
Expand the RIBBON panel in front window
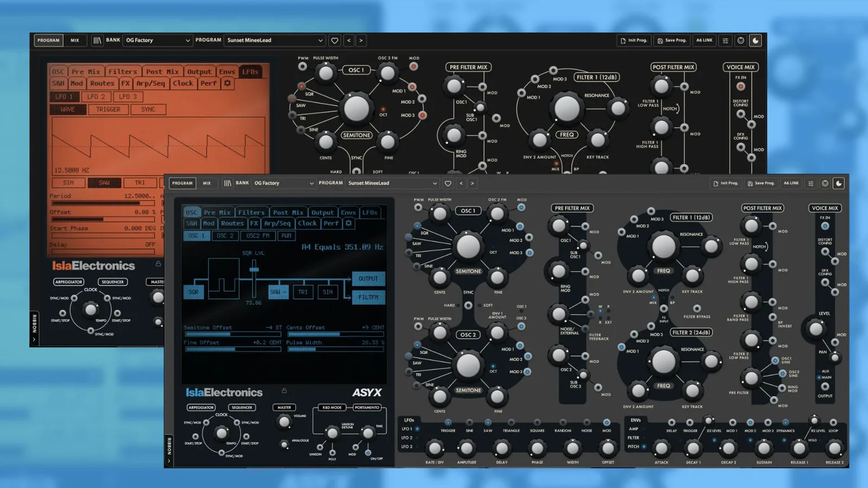pyautogui.click(x=169, y=450)
